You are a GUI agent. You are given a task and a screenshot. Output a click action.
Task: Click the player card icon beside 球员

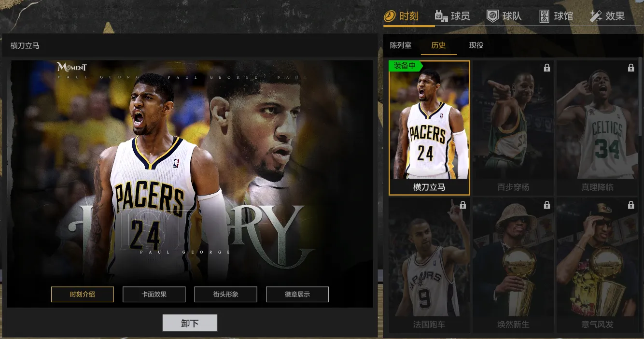pos(441,16)
